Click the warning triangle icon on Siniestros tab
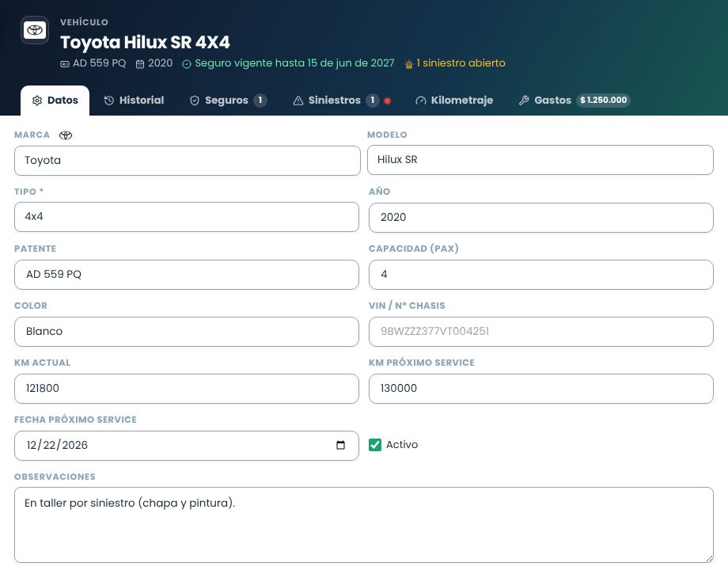The width and height of the screenshot is (728, 570). tap(298, 101)
